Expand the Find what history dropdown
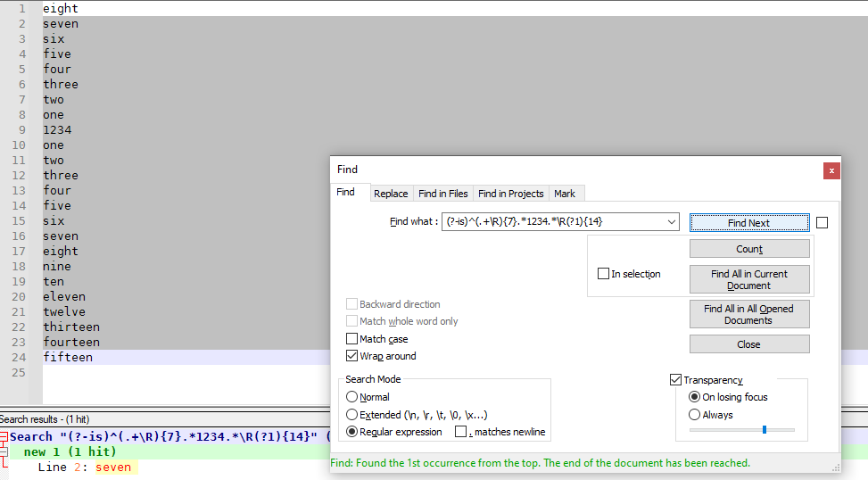868x480 pixels. tap(672, 222)
